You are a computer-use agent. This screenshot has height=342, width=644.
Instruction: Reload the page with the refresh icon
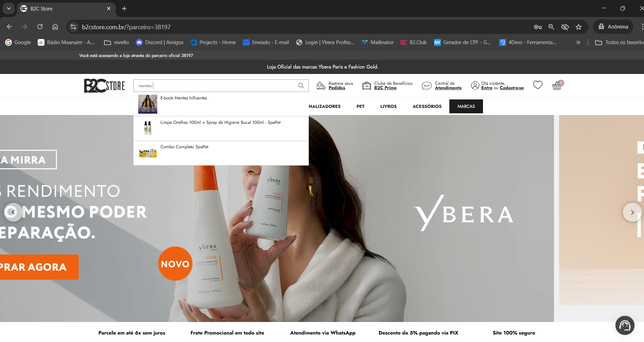pos(40,27)
